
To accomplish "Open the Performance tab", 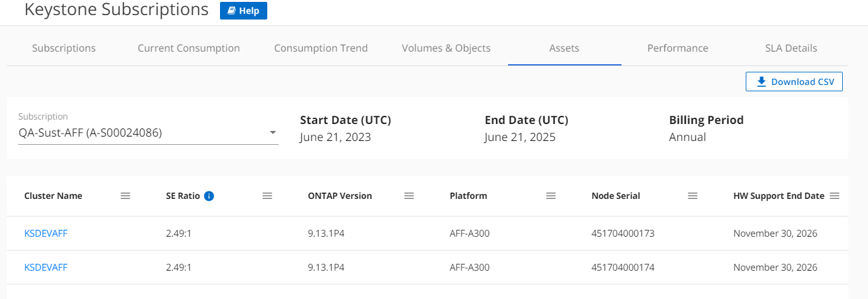I will tap(678, 48).
